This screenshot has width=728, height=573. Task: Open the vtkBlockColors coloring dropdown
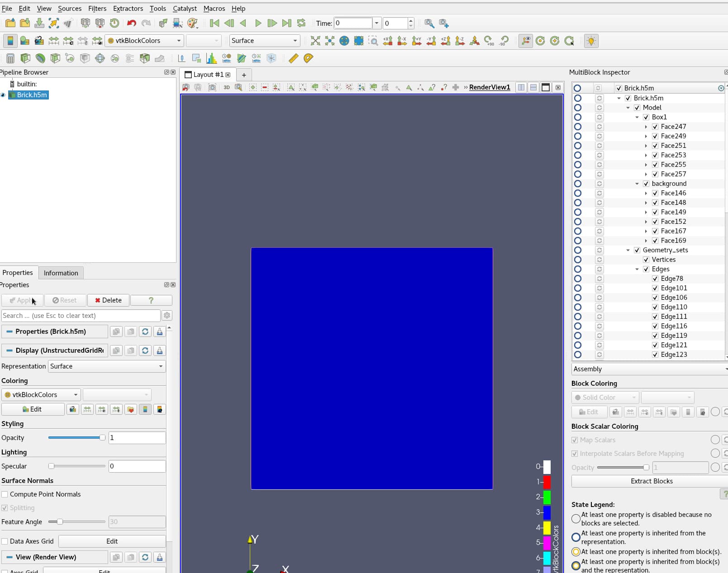(x=41, y=395)
